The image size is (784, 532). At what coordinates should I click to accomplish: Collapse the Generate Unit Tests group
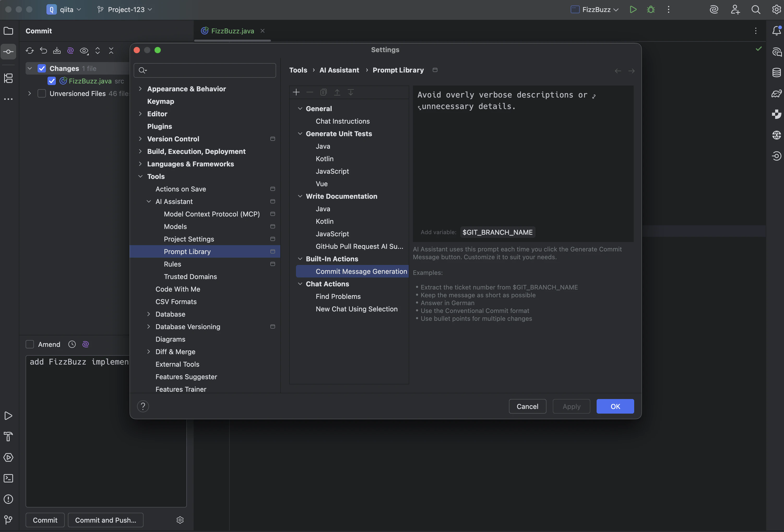coord(300,134)
